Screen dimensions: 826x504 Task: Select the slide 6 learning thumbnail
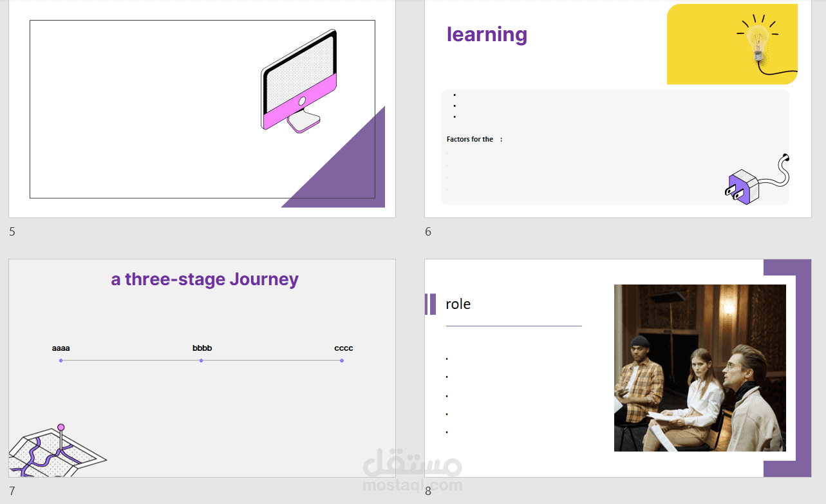pos(618,109)
